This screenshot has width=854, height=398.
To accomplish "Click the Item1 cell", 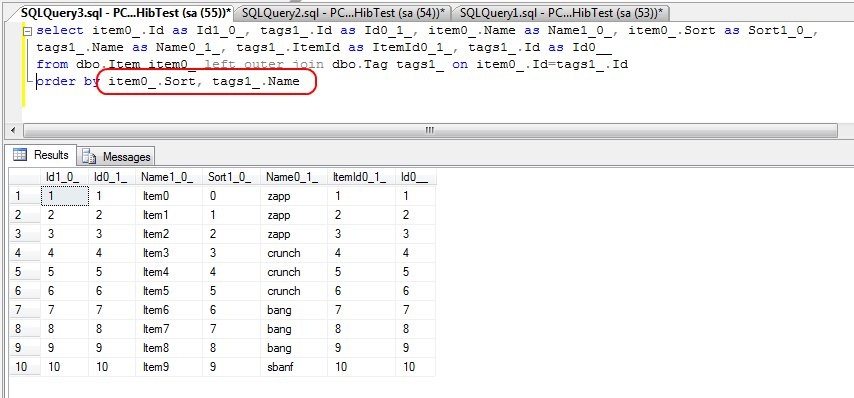I will [x=168, y=215].
